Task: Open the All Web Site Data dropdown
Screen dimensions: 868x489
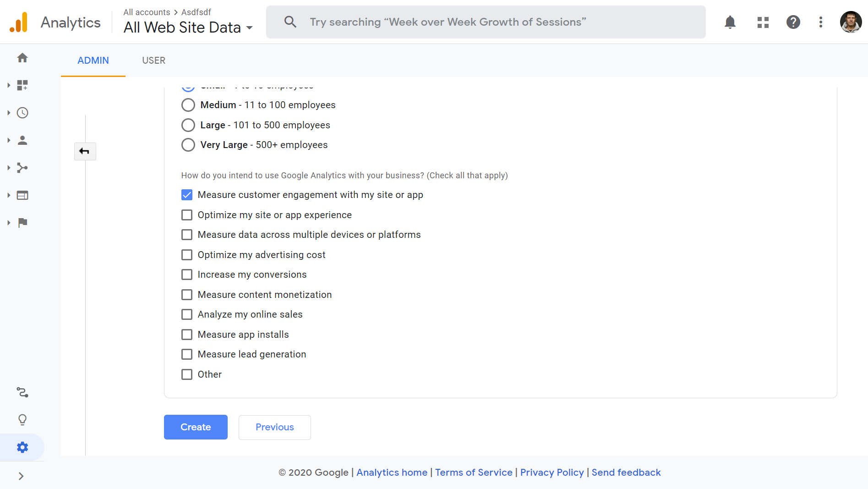Action: click(x=188, y=27)
